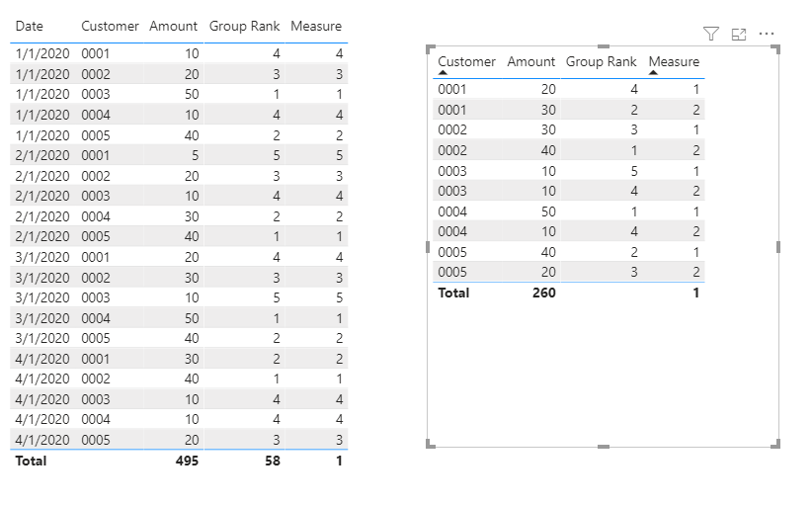This screenshot has height=506, width=812.
Task: Click date 1/1/2020 for customer 0002
Action: (x=42, y=74)
